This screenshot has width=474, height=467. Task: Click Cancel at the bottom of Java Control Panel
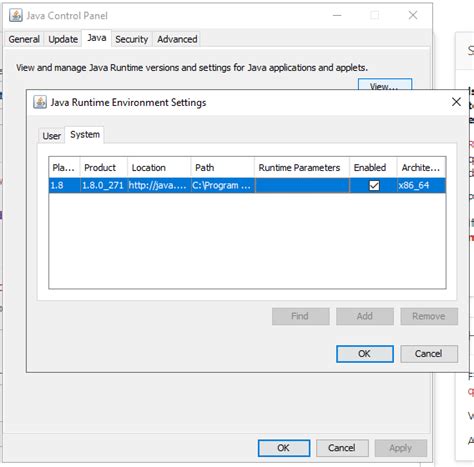point(342,448)
